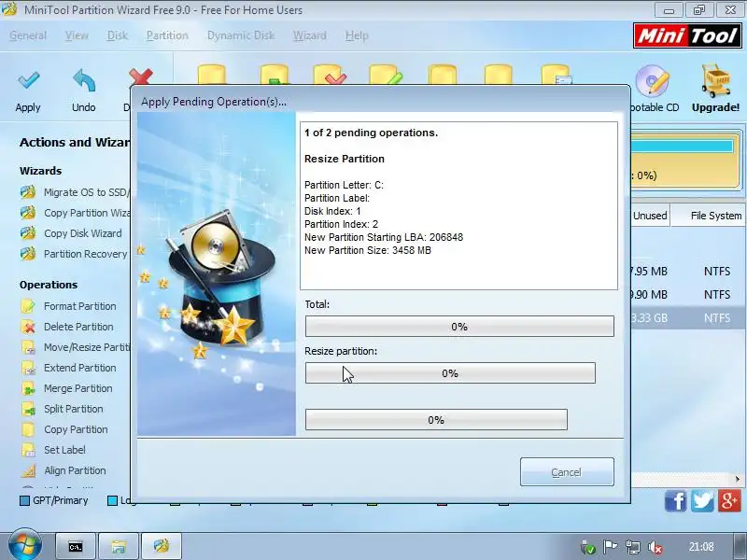Screen dimensions: 747x560
Task: Open the Disk menu
Action: [118, 35]
